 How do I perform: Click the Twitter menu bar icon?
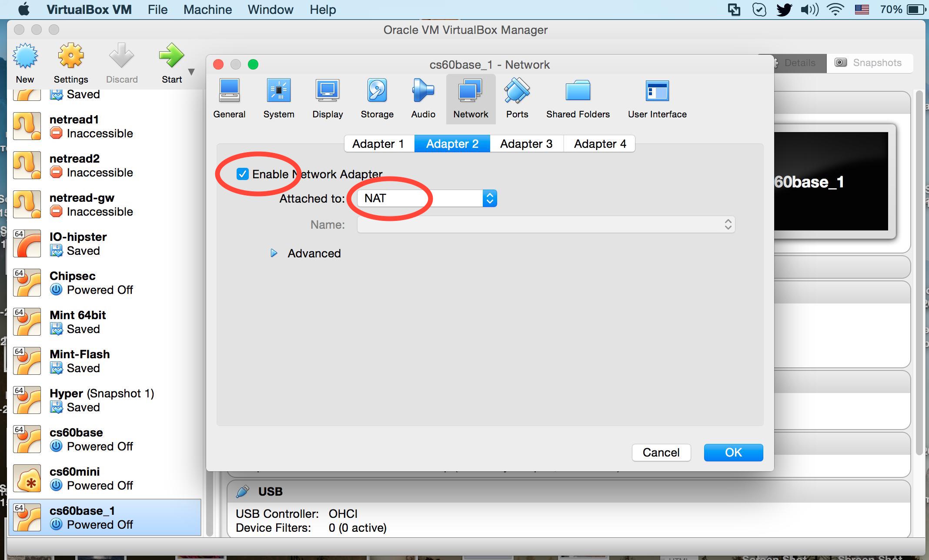(x=784, y=10)
